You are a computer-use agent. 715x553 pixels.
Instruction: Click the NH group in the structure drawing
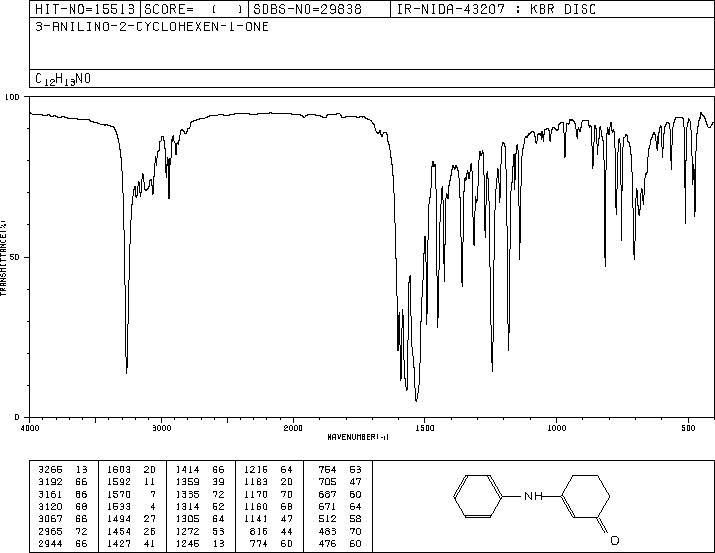click(x=533, y=496)
